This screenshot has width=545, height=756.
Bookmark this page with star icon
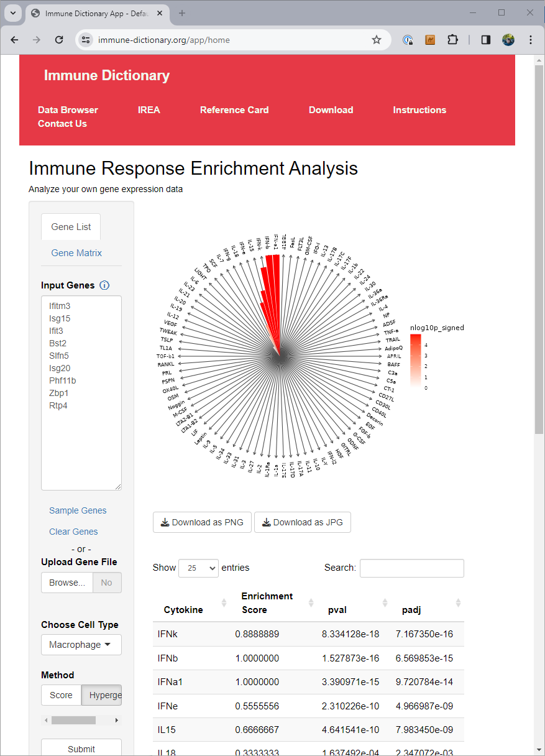(377, 40)
